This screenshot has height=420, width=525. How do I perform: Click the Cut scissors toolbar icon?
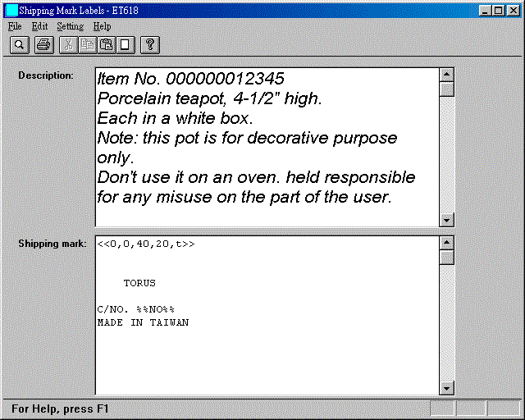tap(70, 44)
